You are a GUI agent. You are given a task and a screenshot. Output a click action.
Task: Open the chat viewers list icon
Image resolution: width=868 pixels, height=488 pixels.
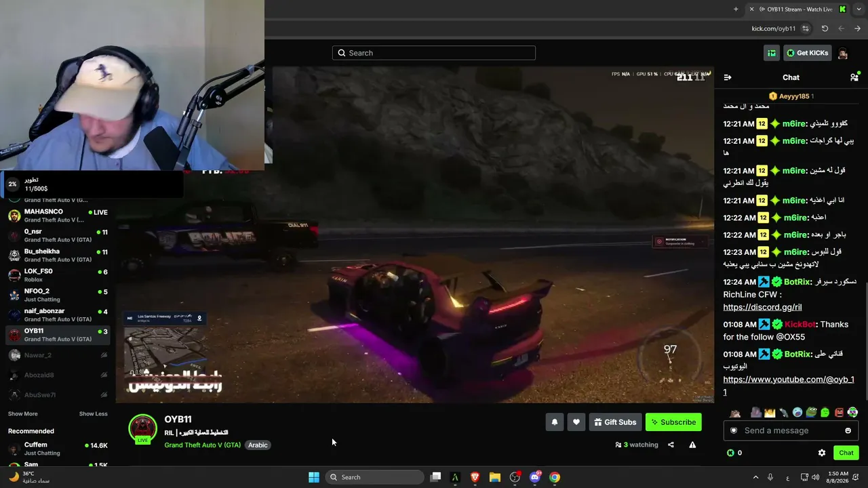pos(854,77)
